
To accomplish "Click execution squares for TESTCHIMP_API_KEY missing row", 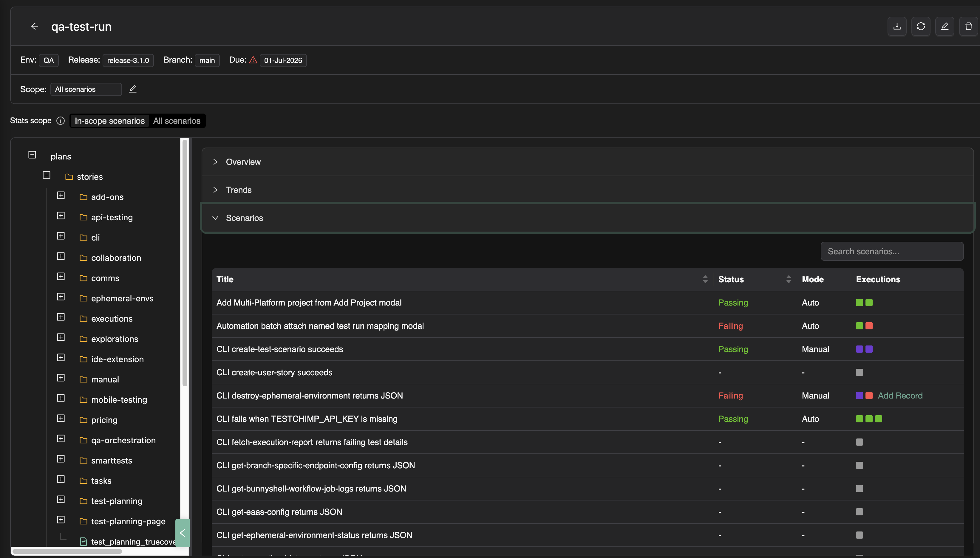I will point(869,419).
